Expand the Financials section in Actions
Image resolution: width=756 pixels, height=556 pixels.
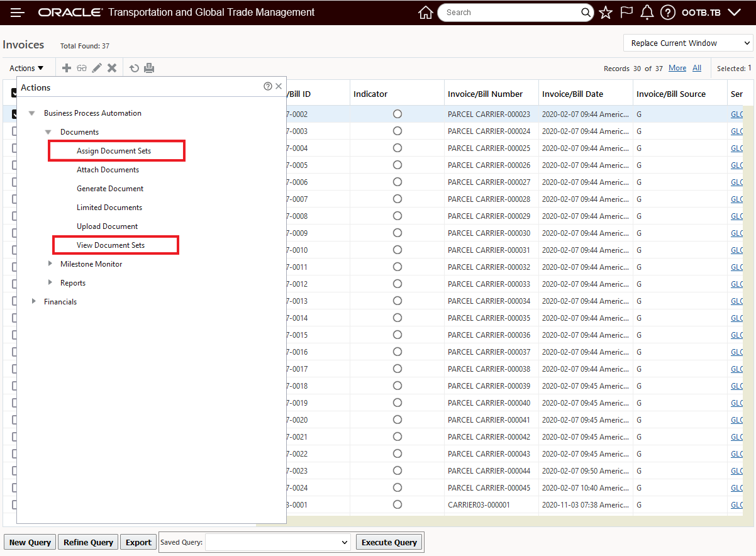point(33,301)
